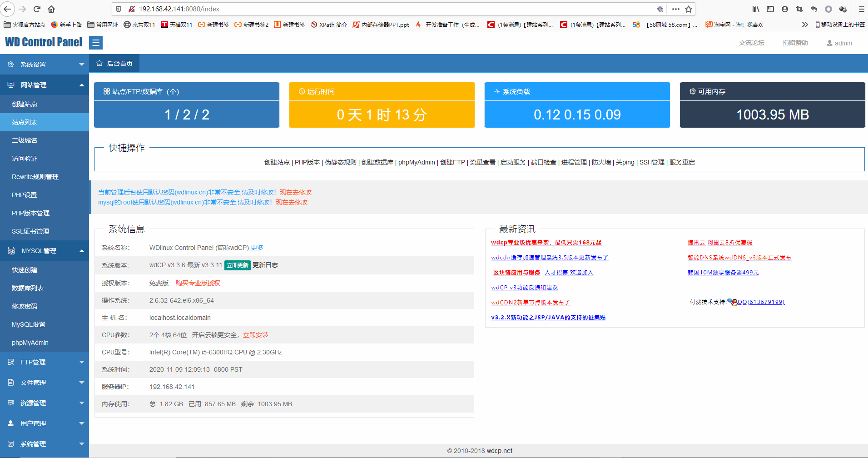
Task: Open the Firefox application menu
Action: coord(861,9)
